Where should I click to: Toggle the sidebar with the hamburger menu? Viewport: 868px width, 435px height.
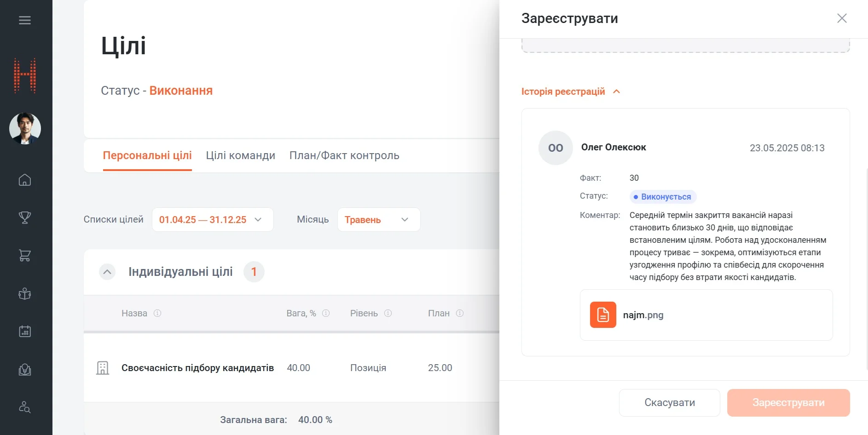pyautogui.click(x=25, y=20)
